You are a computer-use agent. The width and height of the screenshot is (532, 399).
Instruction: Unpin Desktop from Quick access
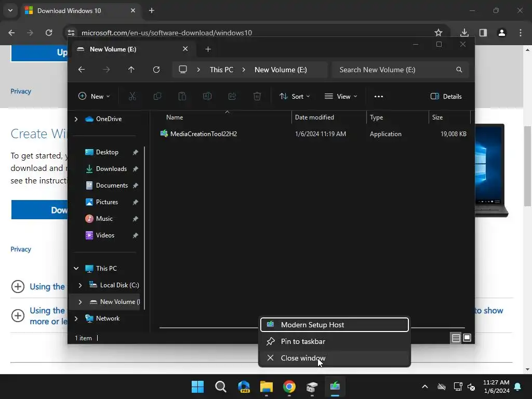click(136, 152)
